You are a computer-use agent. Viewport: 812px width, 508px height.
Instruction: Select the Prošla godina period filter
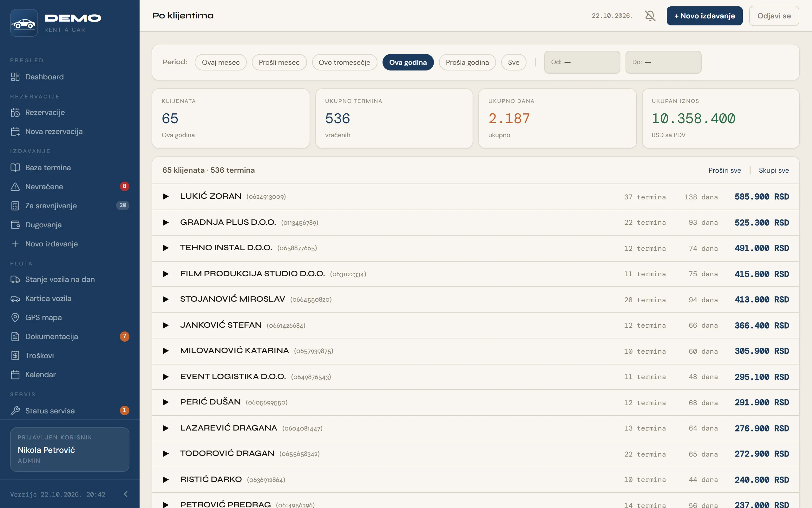click(x=467, y=62)
